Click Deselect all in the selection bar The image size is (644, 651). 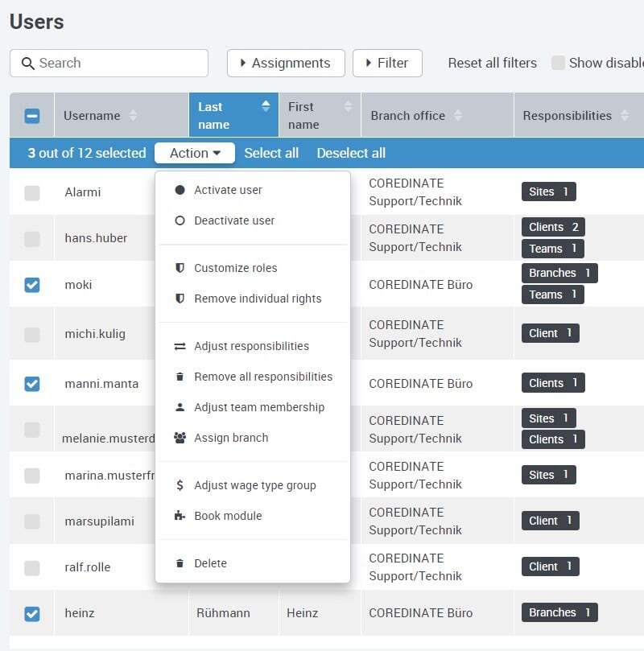[350, 153]
